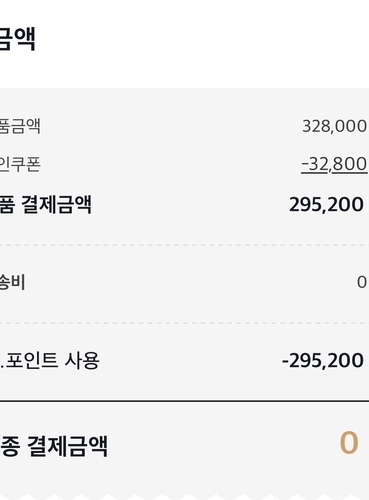The image size is (369, 500).
Task: Select the 328,000 product amount value
Action: (x=334, y=126)
